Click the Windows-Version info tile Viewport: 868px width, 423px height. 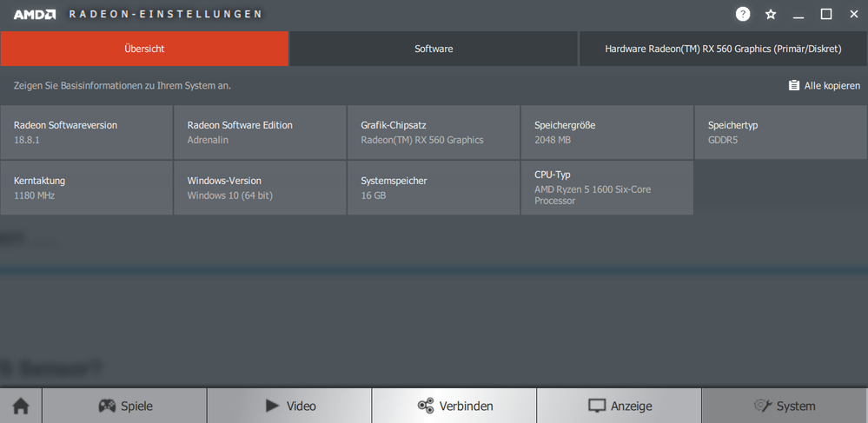tap(260, 188)
